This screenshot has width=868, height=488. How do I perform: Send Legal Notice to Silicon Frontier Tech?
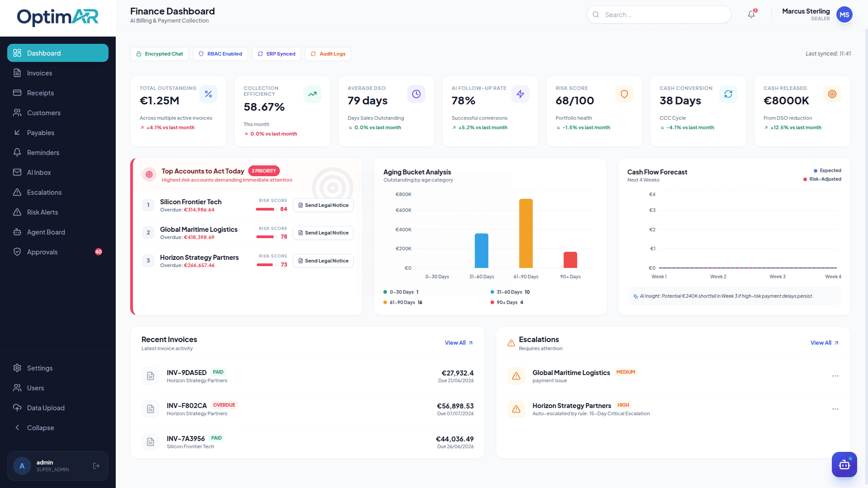coord(323,205)
